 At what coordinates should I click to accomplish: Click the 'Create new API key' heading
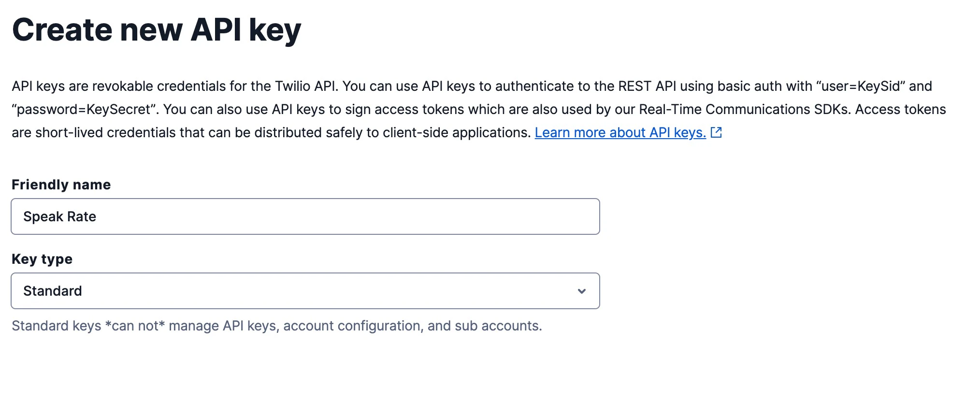[x=157, y=30]
